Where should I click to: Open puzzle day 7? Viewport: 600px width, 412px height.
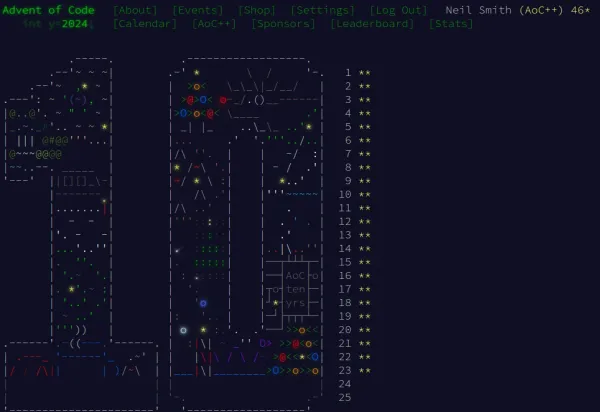coord(348,154)
